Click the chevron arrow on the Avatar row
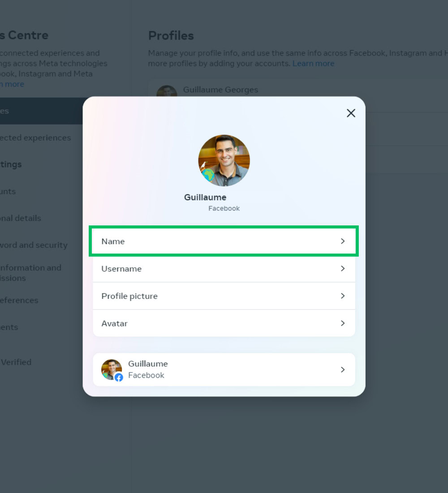Viewport: 448px width, 493px height. coord(343,323)
